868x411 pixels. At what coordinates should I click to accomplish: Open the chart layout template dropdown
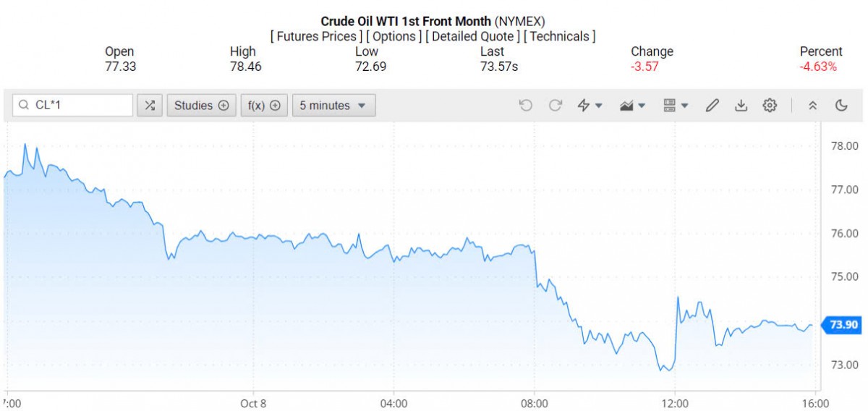676,106
